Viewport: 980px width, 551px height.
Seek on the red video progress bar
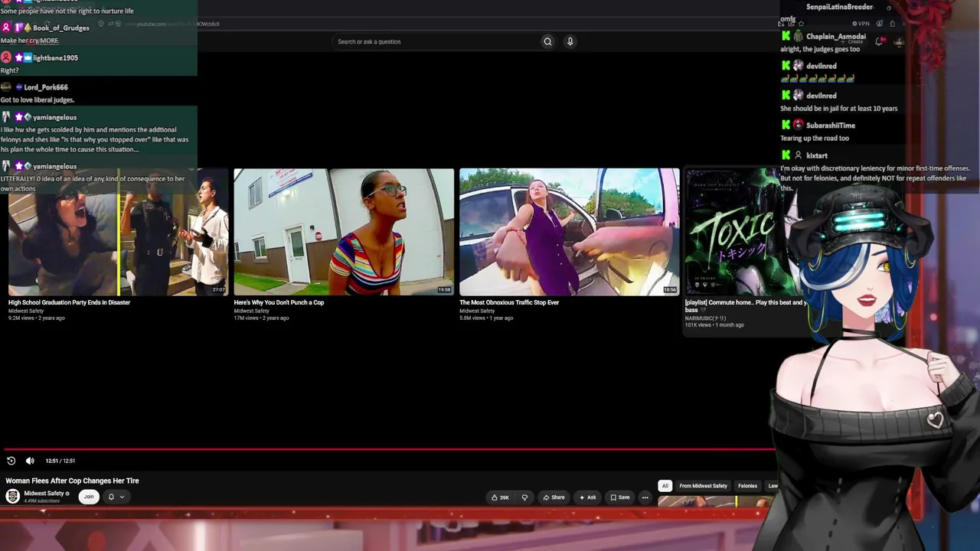pyautogui.click(x=389, y=450)
